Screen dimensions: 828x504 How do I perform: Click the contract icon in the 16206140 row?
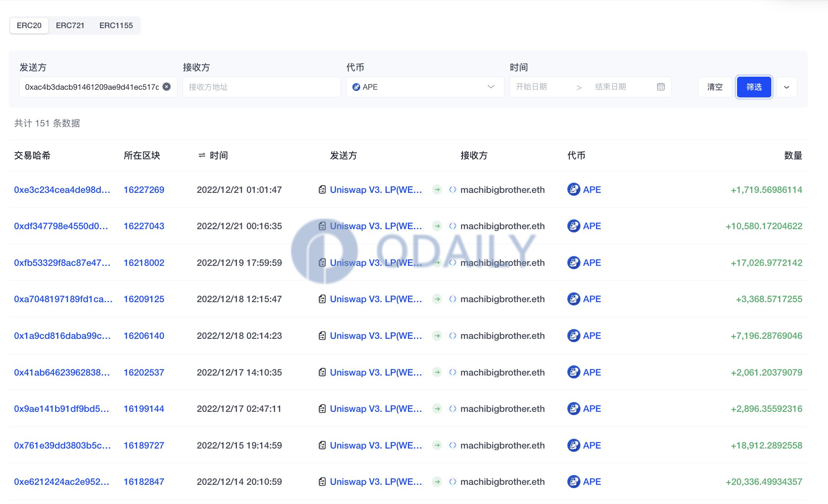(x=322, y=336)
